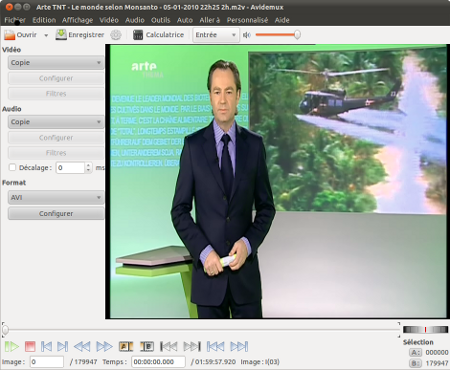The width and height of the screenshot is (450, 370).
Task: Go to previous black frame
Action: 169,347
